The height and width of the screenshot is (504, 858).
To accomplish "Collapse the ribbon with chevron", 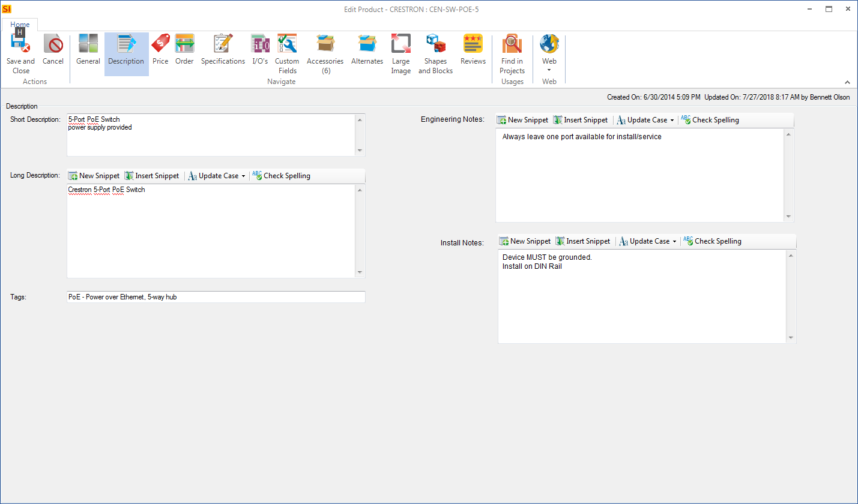I will (x=847, y=82).
